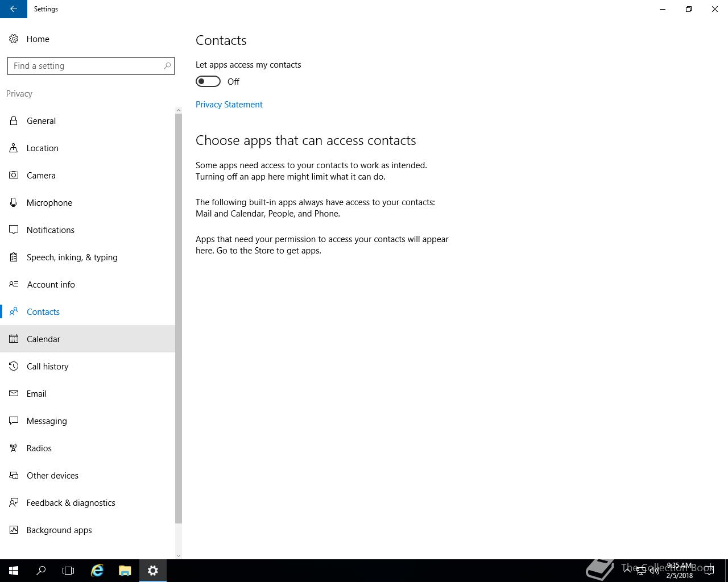Open Radios privacy settings
728x582 pixels.
(88, 448)
